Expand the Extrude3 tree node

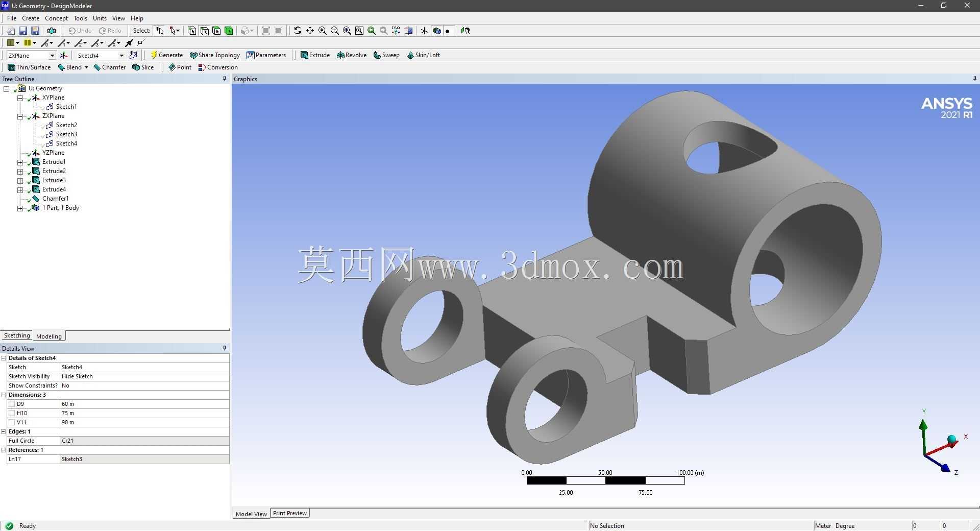pyautogui.click(x=20, y=180)
